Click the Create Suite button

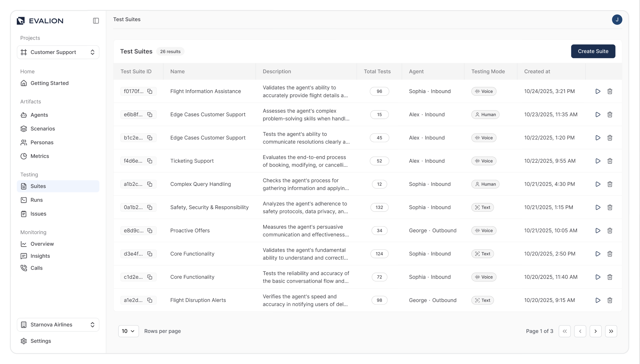(593, 51)
